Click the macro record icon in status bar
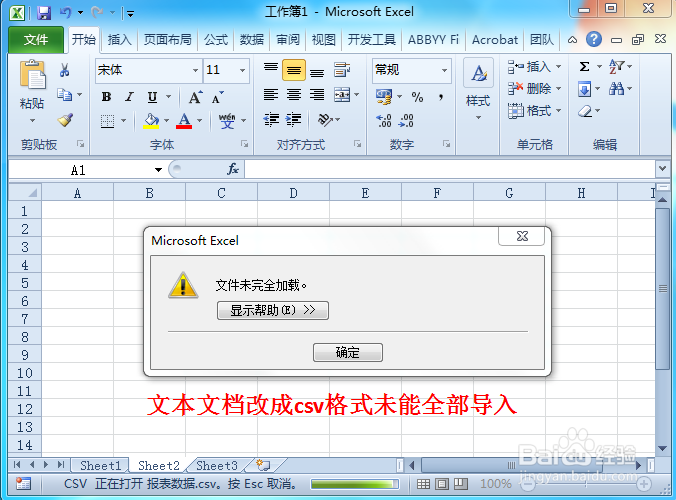The height and width of the screenshot is (500, 676). point(23,484)
